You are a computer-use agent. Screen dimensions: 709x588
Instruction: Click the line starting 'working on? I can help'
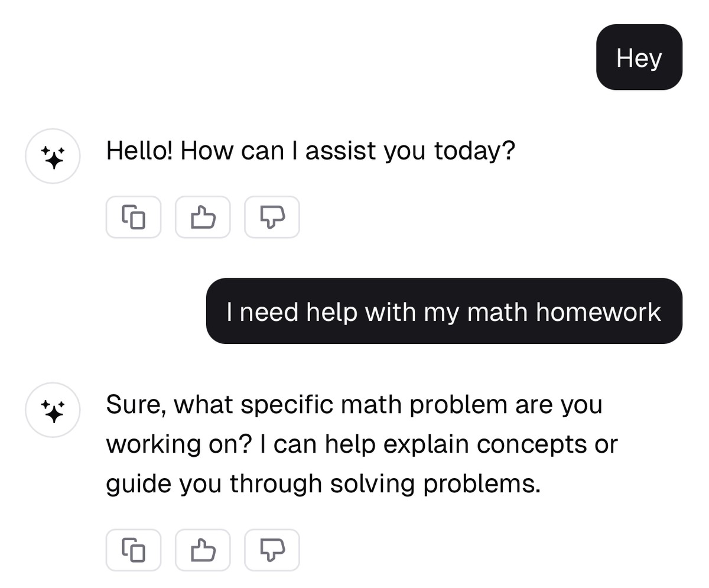(362, 444)
